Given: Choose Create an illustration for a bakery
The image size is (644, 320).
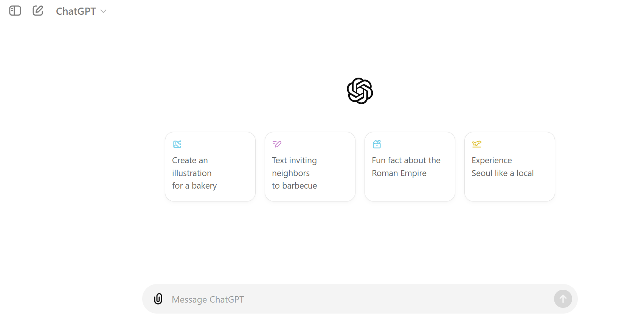Looking at the screenshot, I should point(210,167).
